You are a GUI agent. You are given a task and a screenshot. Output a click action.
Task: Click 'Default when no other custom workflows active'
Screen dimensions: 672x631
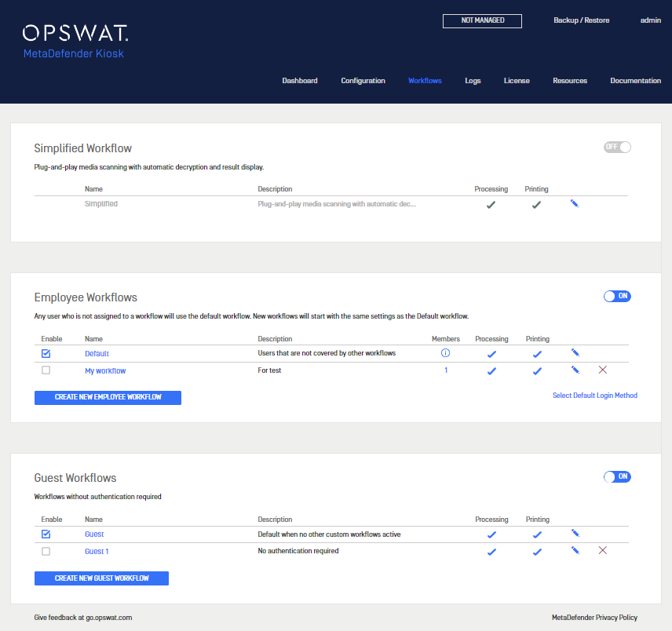329,534
